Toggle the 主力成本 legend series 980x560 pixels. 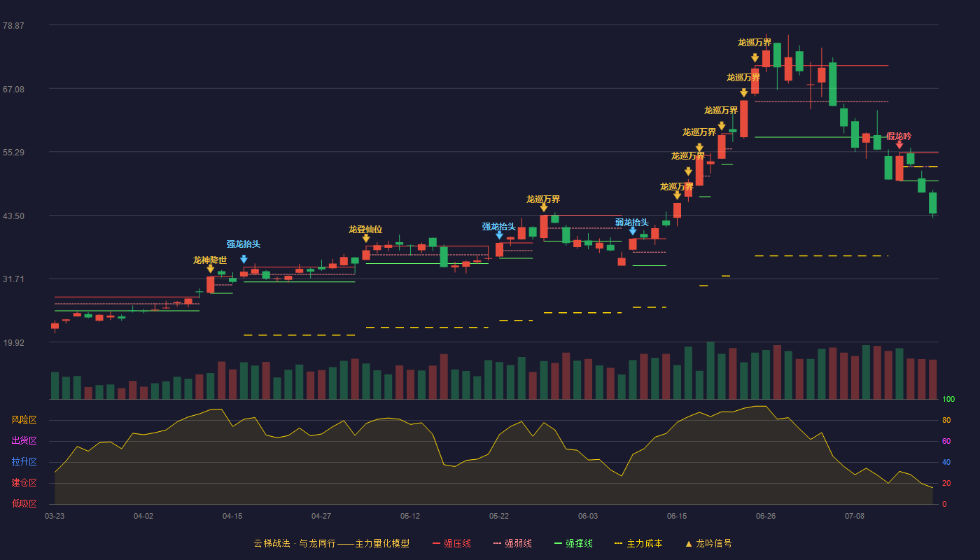[x=638, y=543]
